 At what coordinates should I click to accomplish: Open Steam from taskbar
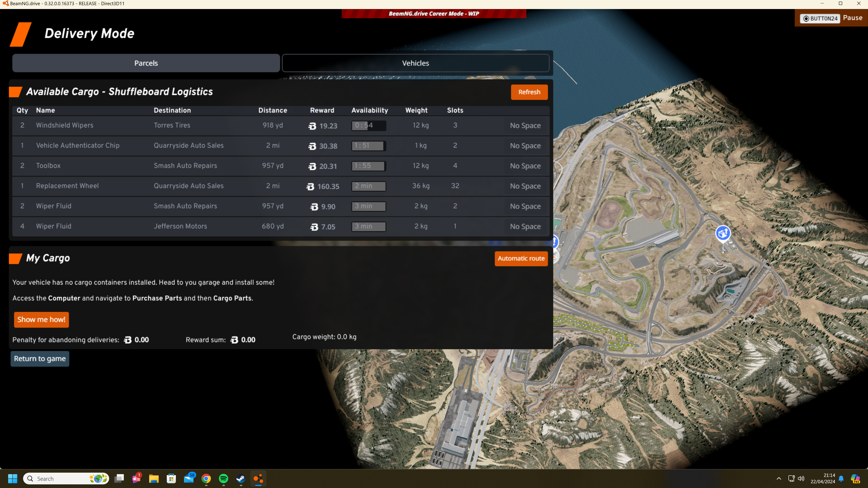click(x=241, y=479)
